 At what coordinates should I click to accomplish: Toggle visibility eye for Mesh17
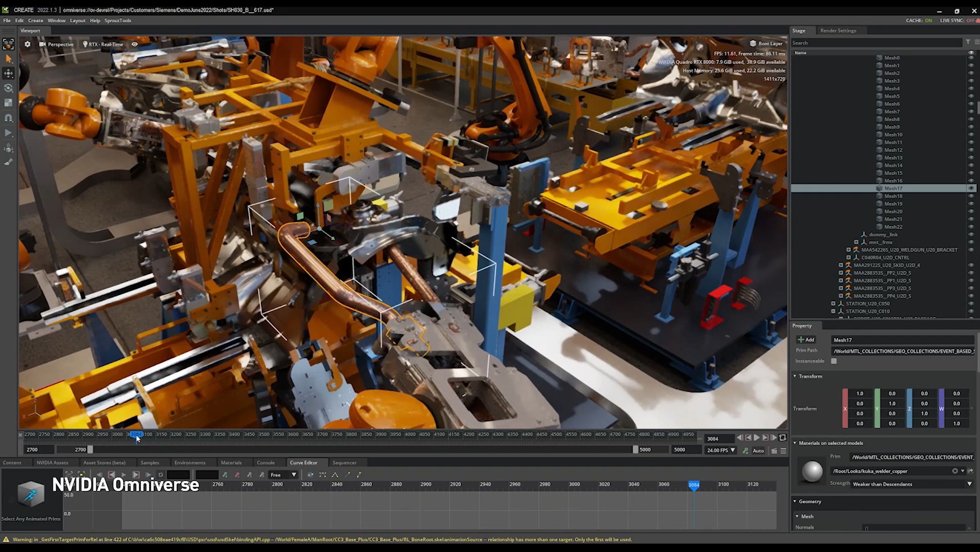click(x=971, y=188)
